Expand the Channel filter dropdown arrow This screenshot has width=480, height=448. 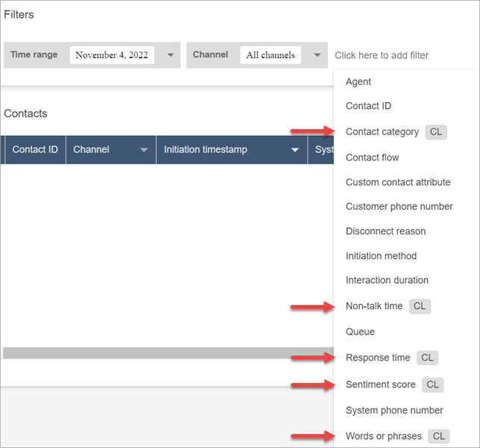point(317,55)
